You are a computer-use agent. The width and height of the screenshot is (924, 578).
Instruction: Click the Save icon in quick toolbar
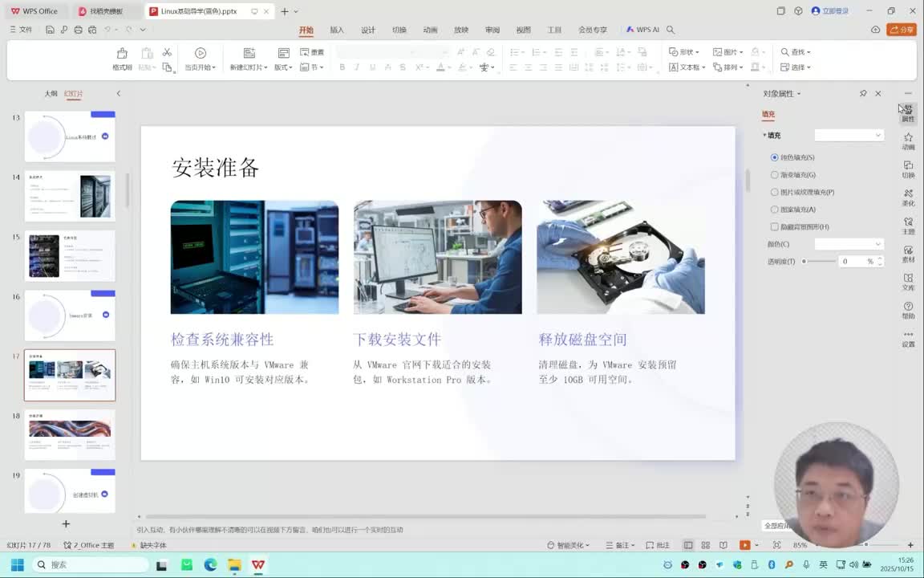tap(50, 29)
